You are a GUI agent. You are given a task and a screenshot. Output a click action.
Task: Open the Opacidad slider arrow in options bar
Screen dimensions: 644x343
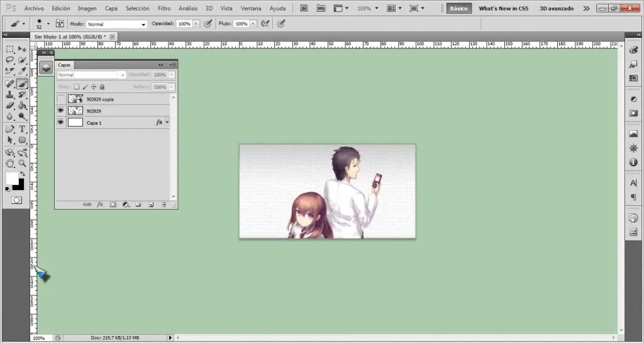tap(196, 24)
